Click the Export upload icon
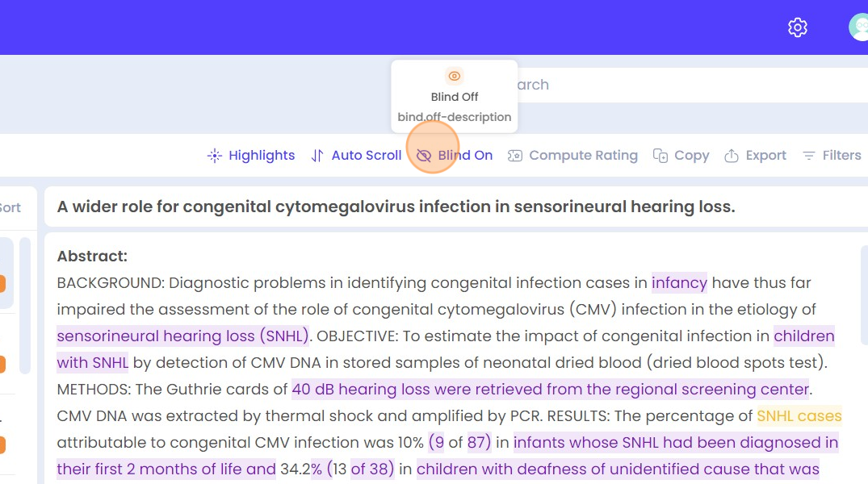 732,156
